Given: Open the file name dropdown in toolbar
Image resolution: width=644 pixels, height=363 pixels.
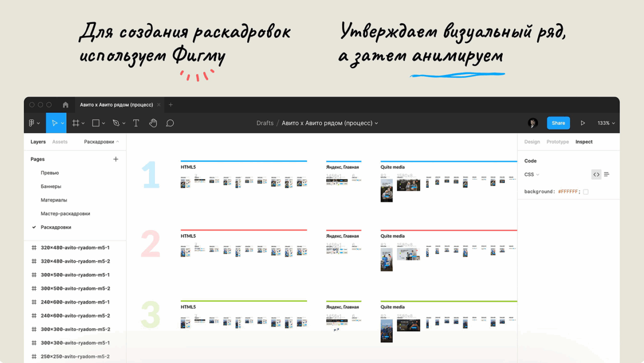Looking at the screenshot, I should [376, 123].
